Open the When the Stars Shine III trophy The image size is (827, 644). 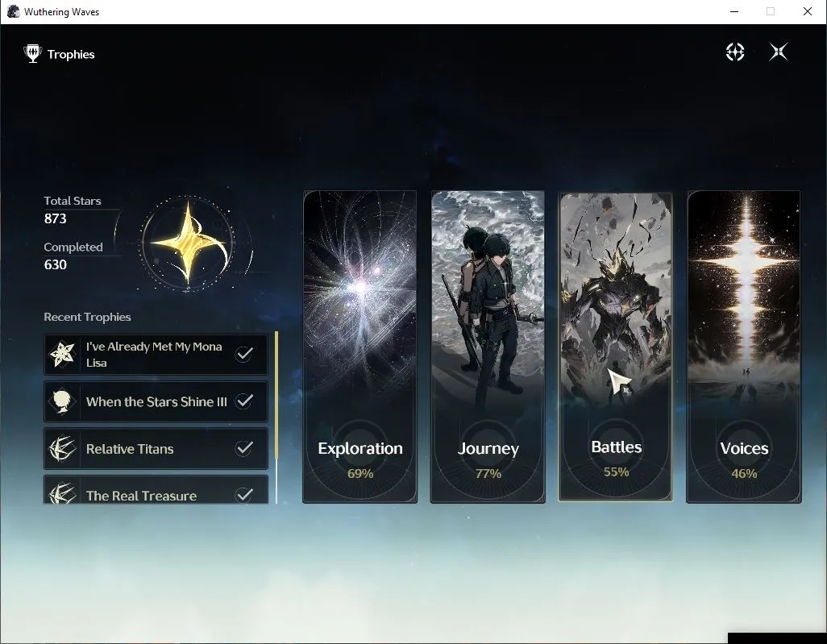[156, 401]
